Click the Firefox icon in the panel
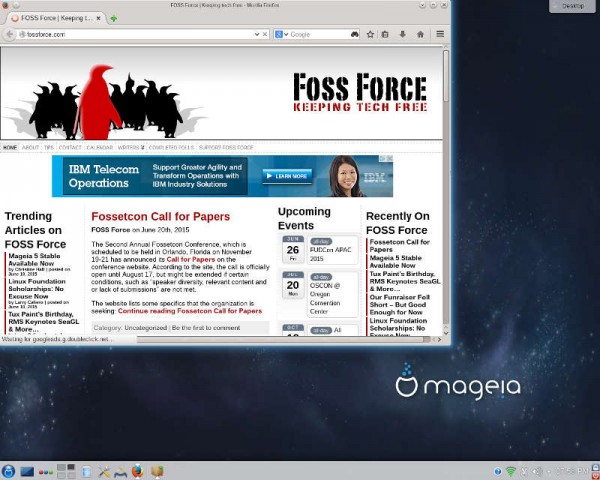Image resolution: width=600 pixels, height=480 pixels. (x=137, y=471)
